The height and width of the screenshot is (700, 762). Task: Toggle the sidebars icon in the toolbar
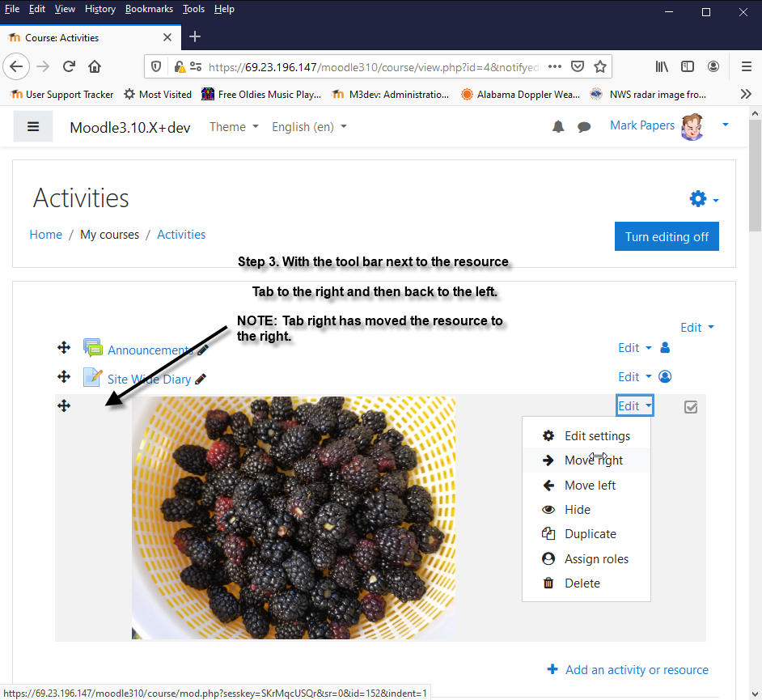tap(688, 66)
